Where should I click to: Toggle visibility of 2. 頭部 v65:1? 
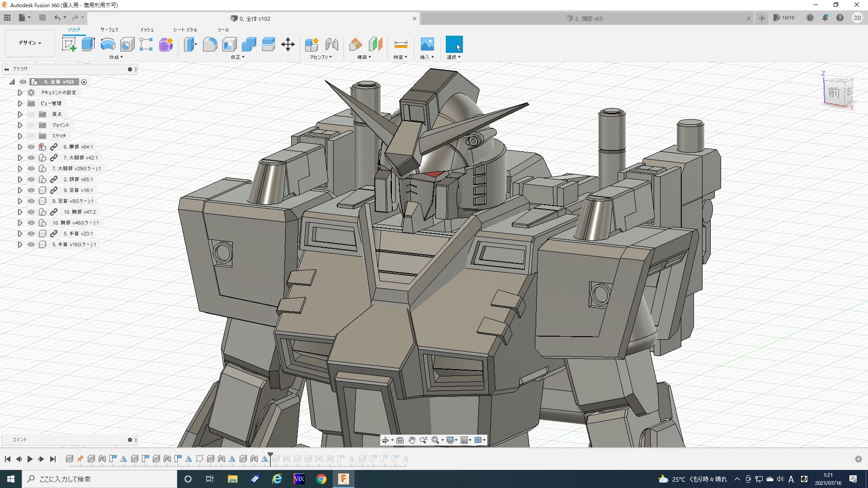(x=31, y=179)
